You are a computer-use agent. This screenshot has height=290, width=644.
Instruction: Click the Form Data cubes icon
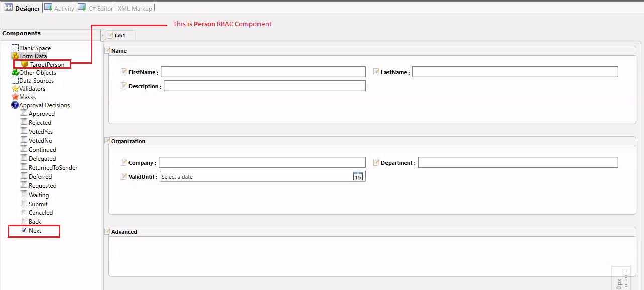click(x=15, y=56)
